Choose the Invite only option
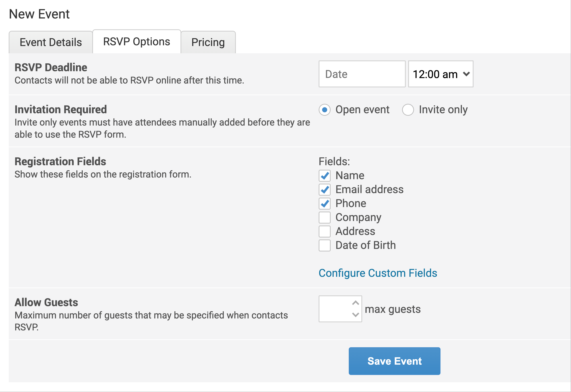The image size is (571, 392). (x=408, y=110)
